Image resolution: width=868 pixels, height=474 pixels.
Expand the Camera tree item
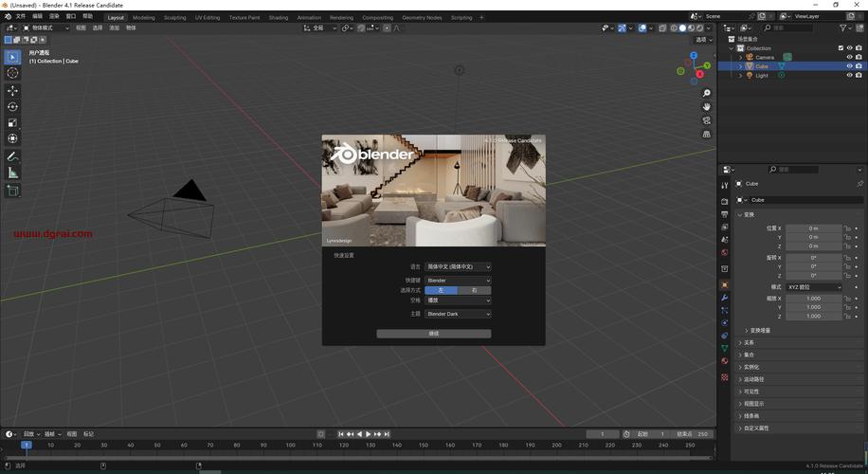[740, 57]
